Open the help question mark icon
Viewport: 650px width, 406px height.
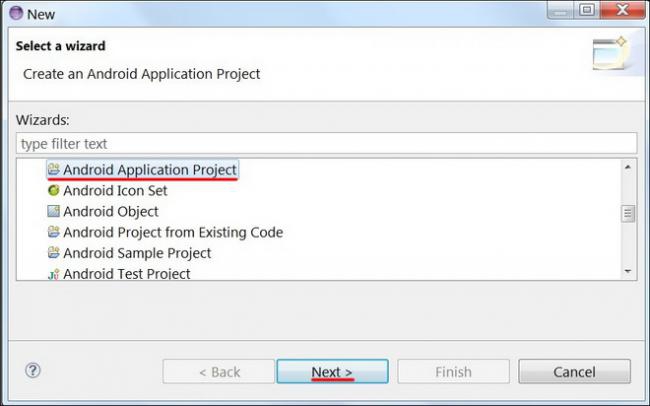(x=32, y=371)
